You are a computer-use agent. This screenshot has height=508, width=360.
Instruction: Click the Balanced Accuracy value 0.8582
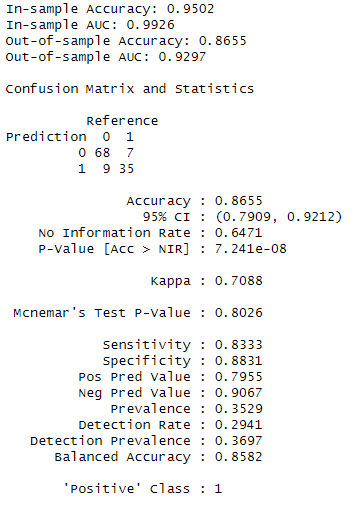(x=239, y=457)
